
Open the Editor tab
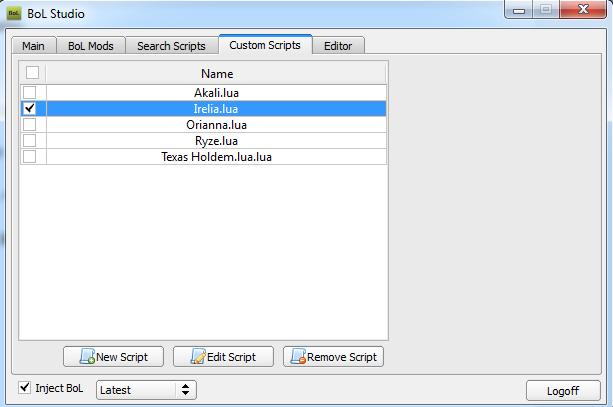338,46
